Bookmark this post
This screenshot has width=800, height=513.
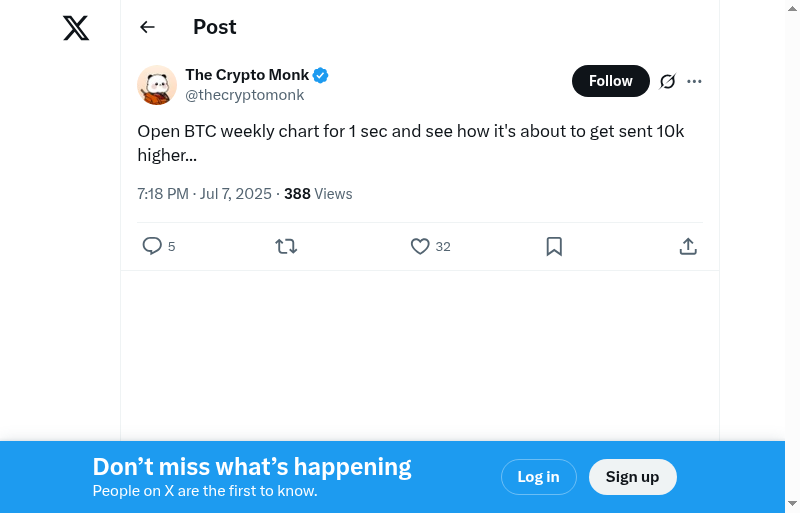(554, 246)
